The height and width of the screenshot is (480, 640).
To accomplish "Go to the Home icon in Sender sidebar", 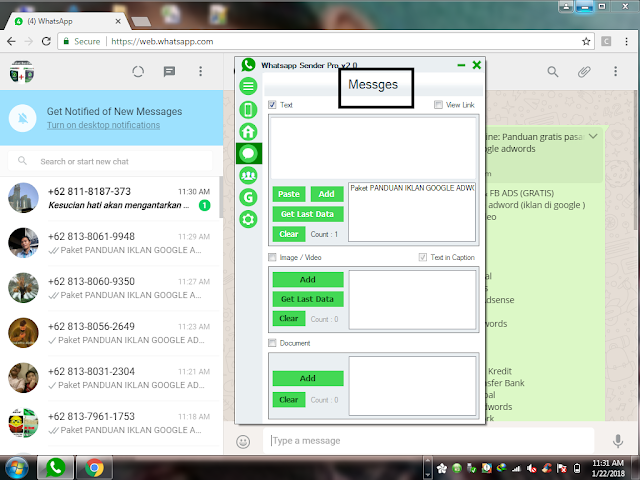I will [x=248, y=132].
